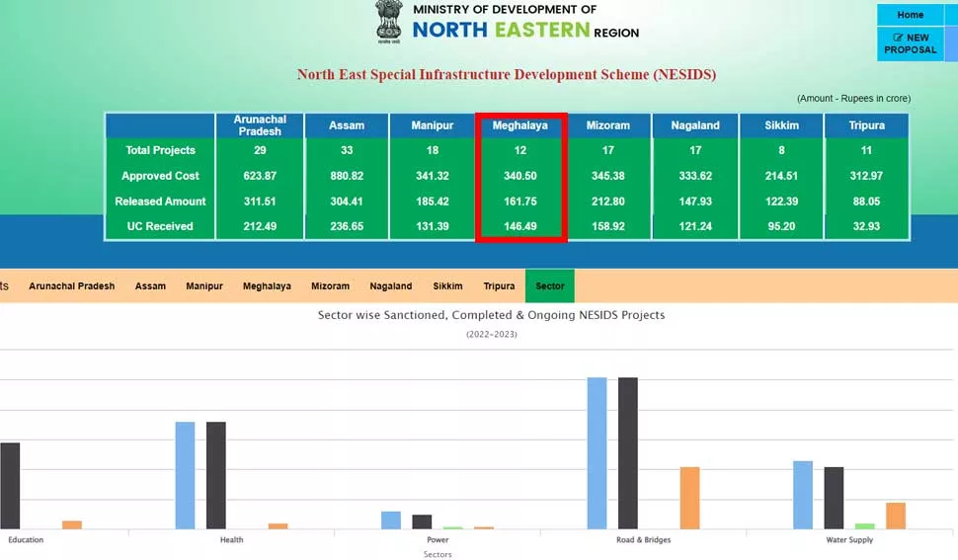The image size is (958, 560).
Task: Click the blue bar for Power
Action: pos(391,520)
